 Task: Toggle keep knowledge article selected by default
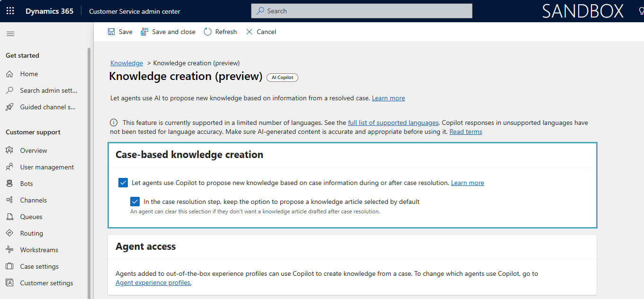coord(135,202)
